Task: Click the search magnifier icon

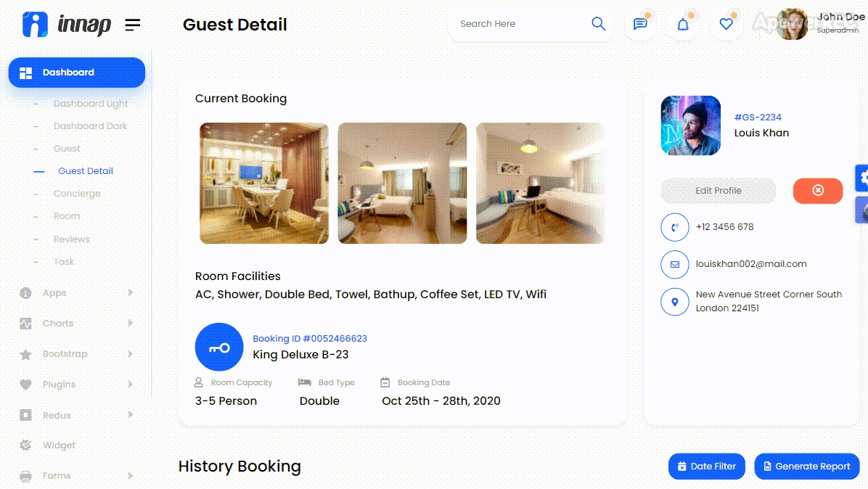Action: point(599,24)
